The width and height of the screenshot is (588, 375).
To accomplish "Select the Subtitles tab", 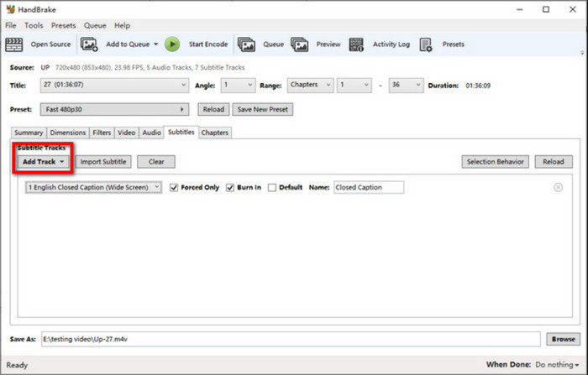I will point(181,132).
